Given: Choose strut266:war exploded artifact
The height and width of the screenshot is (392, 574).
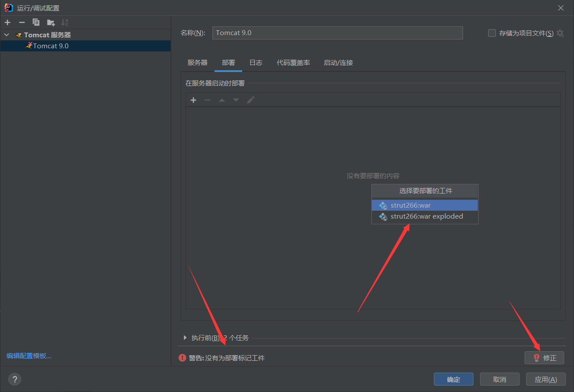Looking at the screenshot, I should [425, 216].
